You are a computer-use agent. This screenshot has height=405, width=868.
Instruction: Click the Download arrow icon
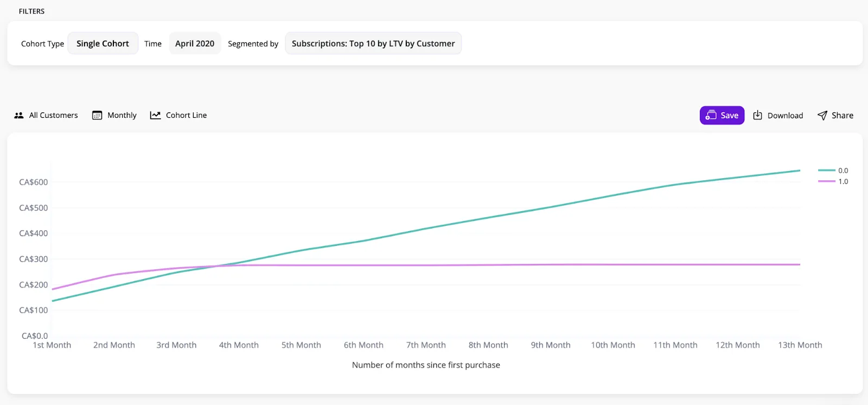pyautogui.click(x=758, y=115)
